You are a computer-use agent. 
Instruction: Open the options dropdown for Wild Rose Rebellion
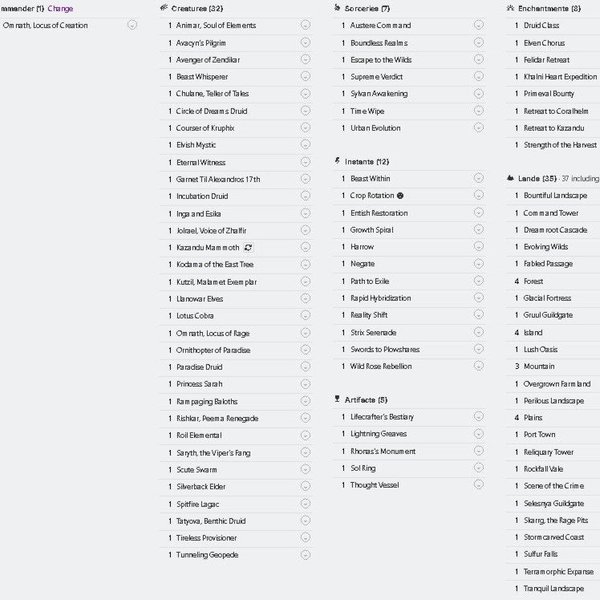(x=477, y=366)
